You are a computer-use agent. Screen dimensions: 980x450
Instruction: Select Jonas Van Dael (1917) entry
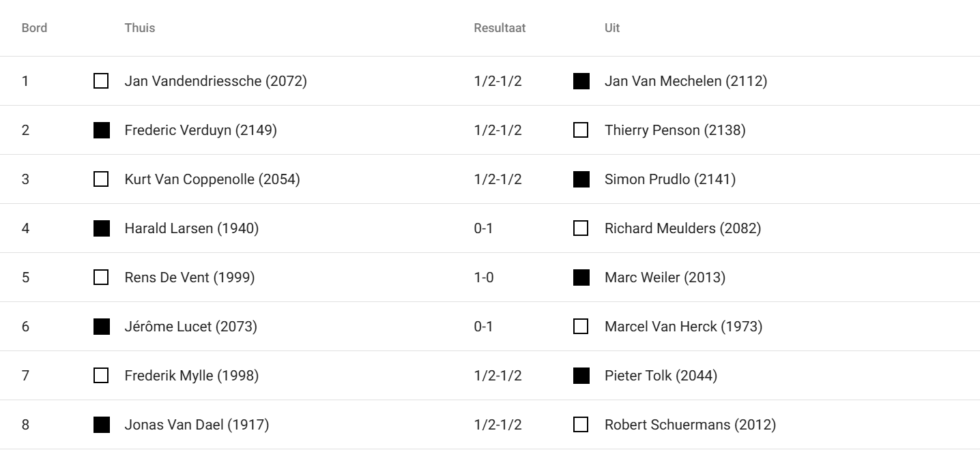click(197, 425)
